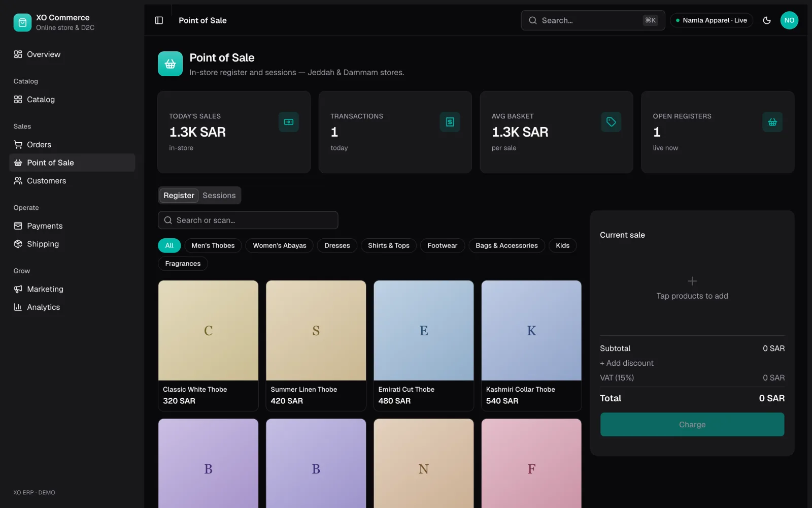Open the Namla Apparel store switcher
The width and height of the screenshot is (812, 508).
[x=712, y=20]
